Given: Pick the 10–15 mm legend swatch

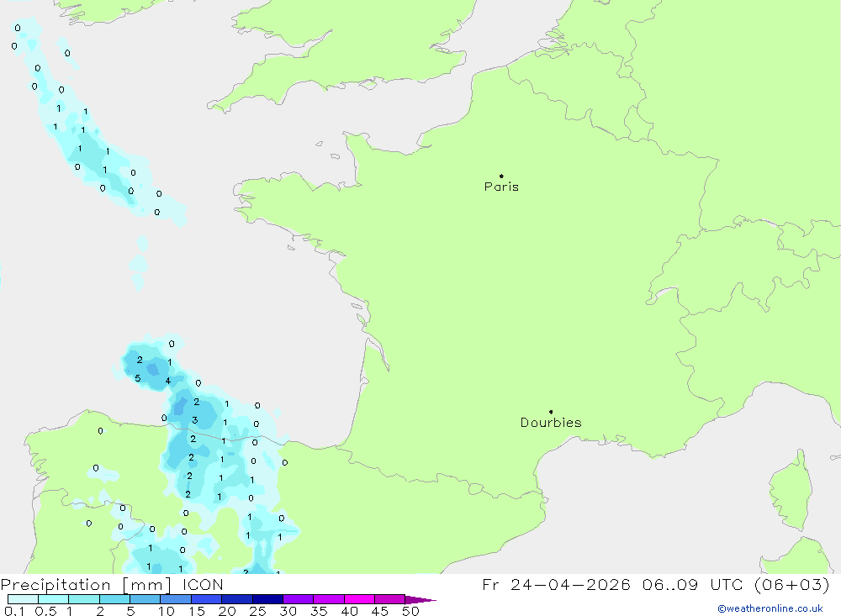Looking at the screenshot, I should [176, 599].
